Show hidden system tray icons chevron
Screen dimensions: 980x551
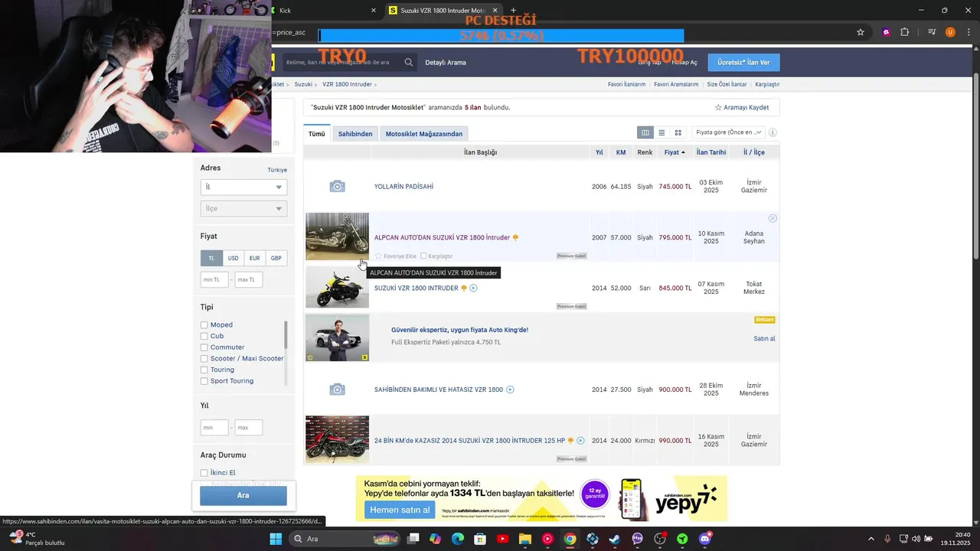point(871,539)
